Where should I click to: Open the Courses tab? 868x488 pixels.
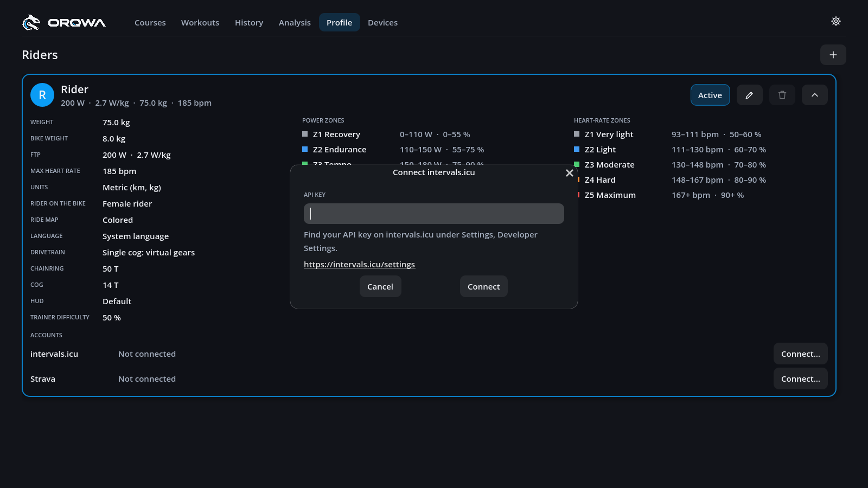click(x=150, y=22)
